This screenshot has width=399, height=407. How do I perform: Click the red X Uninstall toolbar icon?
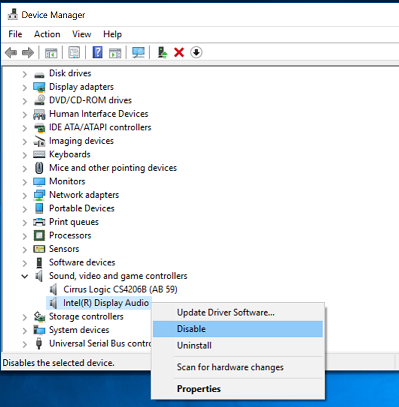tap(179, 52)
